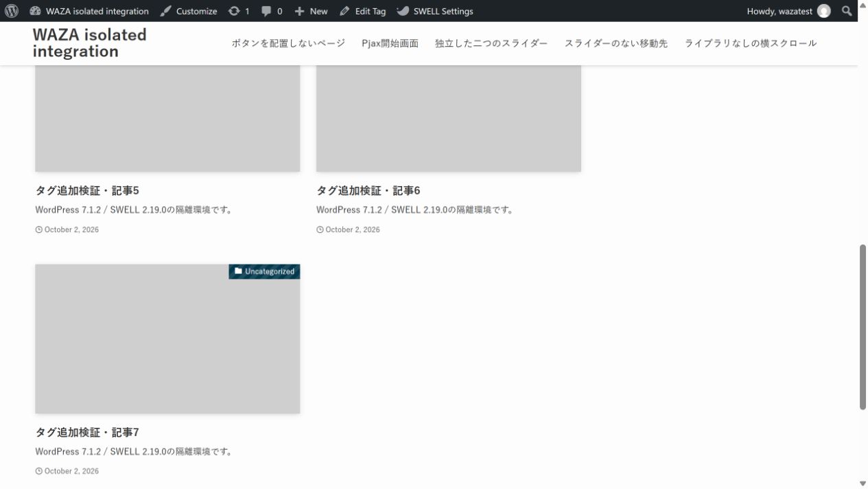
Task: Click the WAZA isolated integration site title
Action: click(89, 43)
